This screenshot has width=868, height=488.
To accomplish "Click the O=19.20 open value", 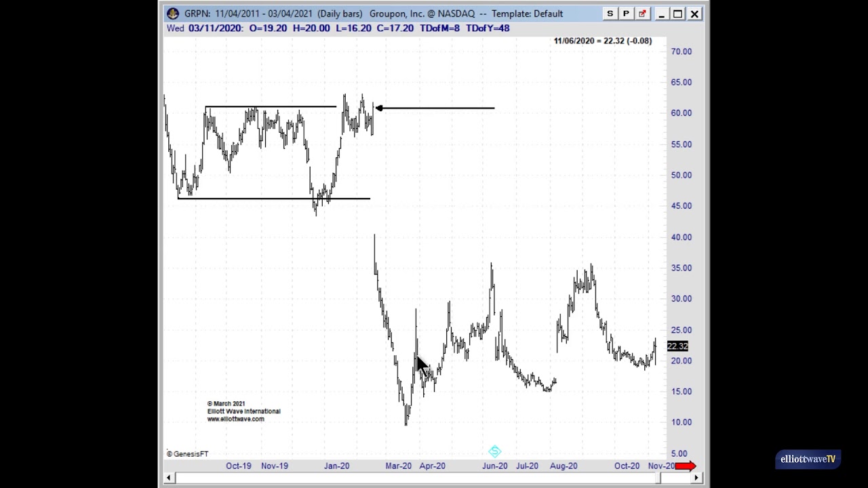I will [x=268, y=28].
